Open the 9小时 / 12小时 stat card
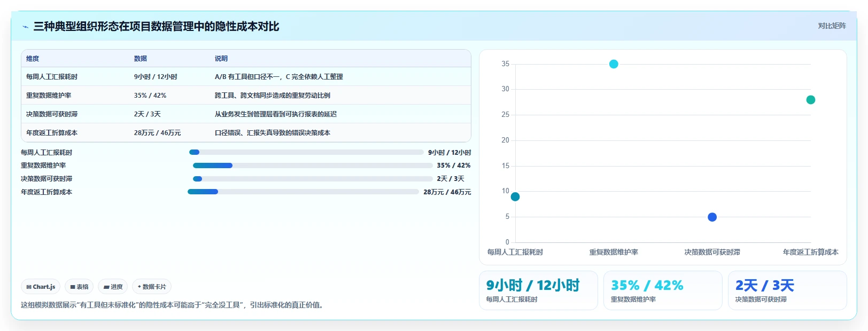Image resolution: width=868 pixels, height=331 pixels. 538,290
